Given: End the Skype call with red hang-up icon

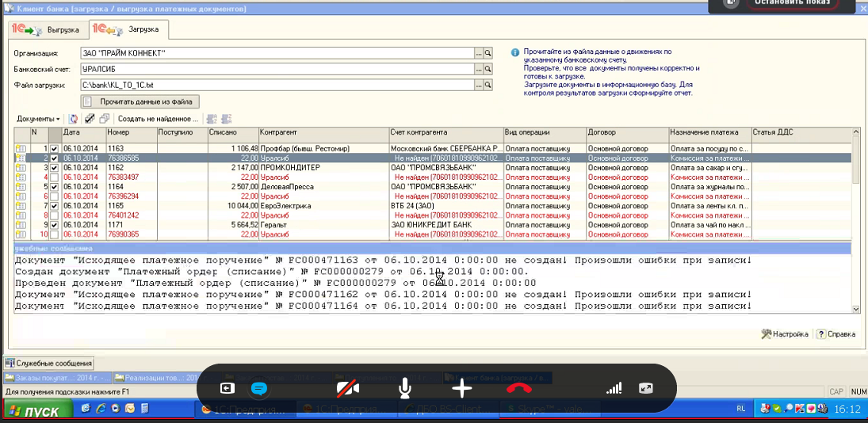Looking at the screenshot, I should pos(519,388).
